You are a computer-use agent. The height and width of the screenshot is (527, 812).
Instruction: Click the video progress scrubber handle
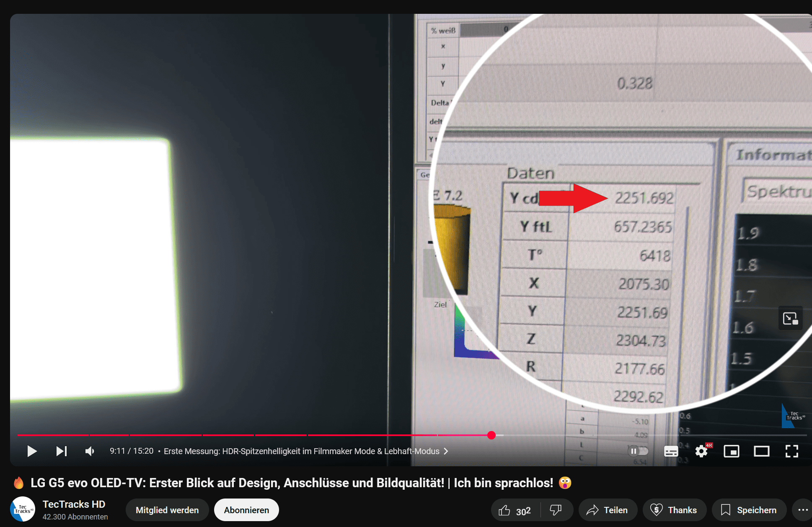pyautogui.click(x=491, y=435)
